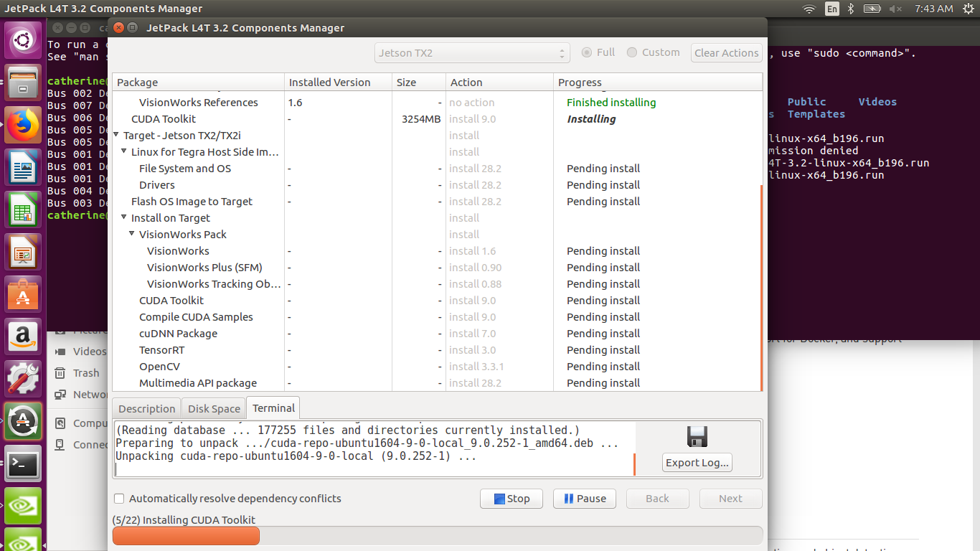Click the Trash icon in Files sidebar

click(60, 373)
